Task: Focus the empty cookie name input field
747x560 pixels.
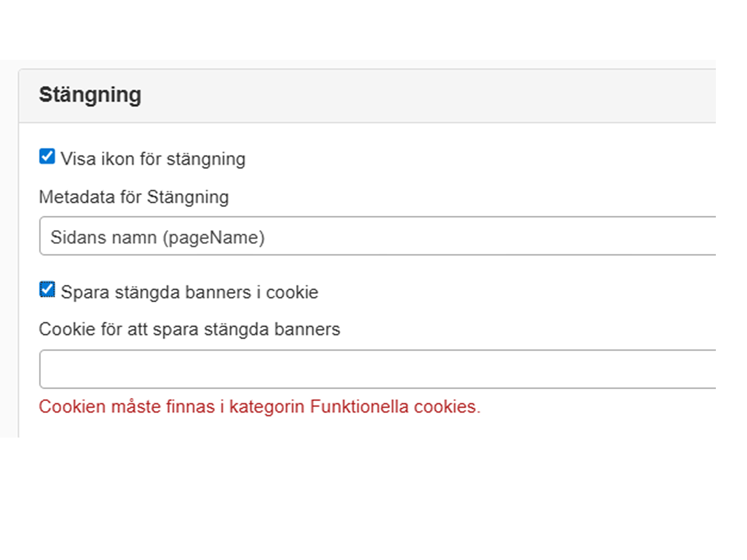Action: [393, 369]
